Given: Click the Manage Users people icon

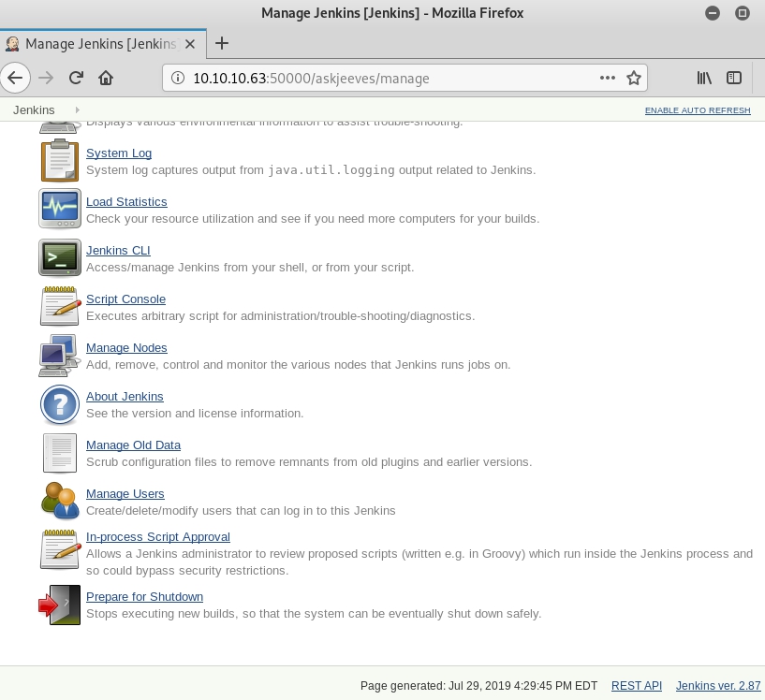Looking at the screenshot, I should click(x=60, y=501).
